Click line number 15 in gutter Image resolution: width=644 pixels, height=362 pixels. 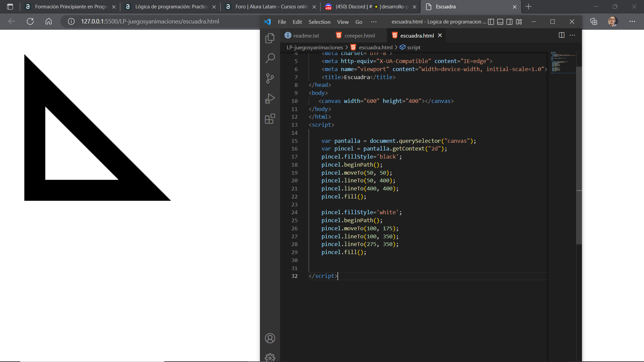[x=294, y=141]
